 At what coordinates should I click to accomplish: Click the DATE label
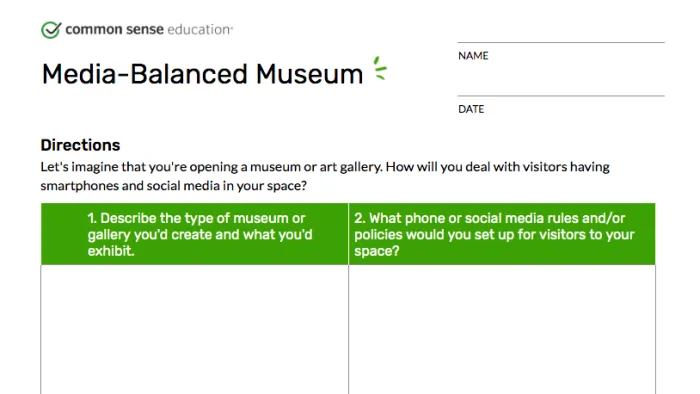point(471,109)
